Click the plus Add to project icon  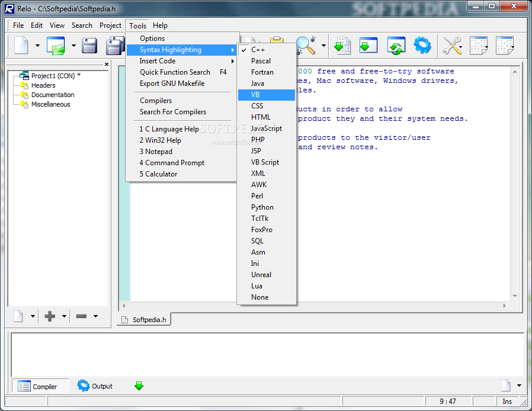(50, 316)
